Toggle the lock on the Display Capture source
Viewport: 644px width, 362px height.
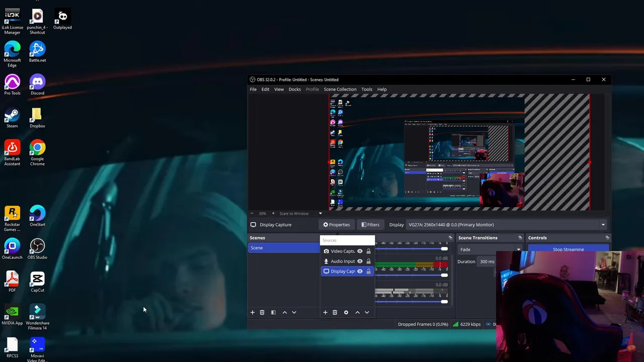point(368,271)
